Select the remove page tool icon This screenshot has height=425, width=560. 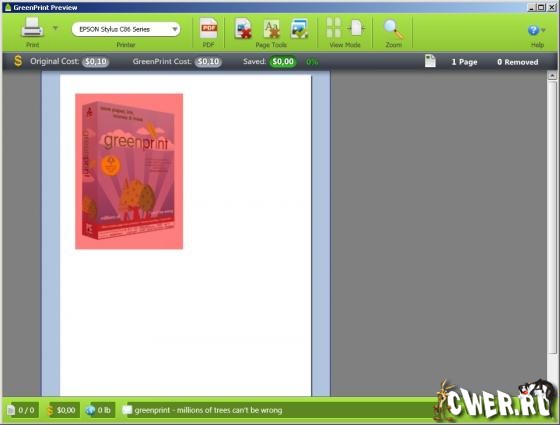pos(244,29)
